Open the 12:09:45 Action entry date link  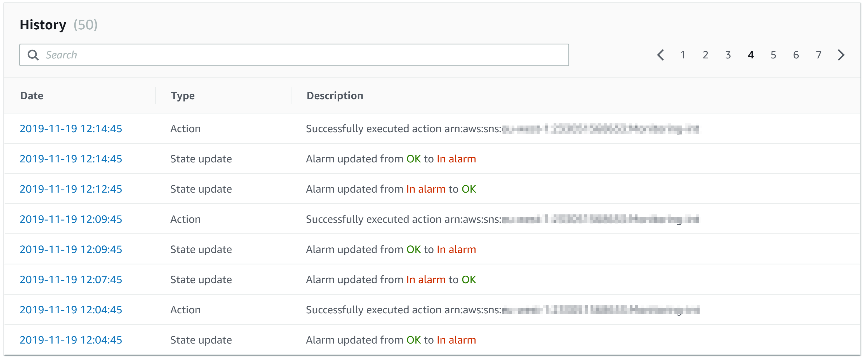click(x=71, y=219)
